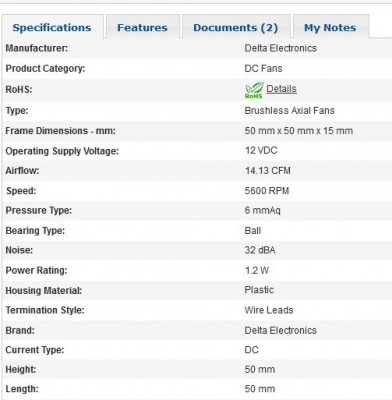Select the Length value 50 mm
Viewport: 392px width, 400px height.
point(260,389)
